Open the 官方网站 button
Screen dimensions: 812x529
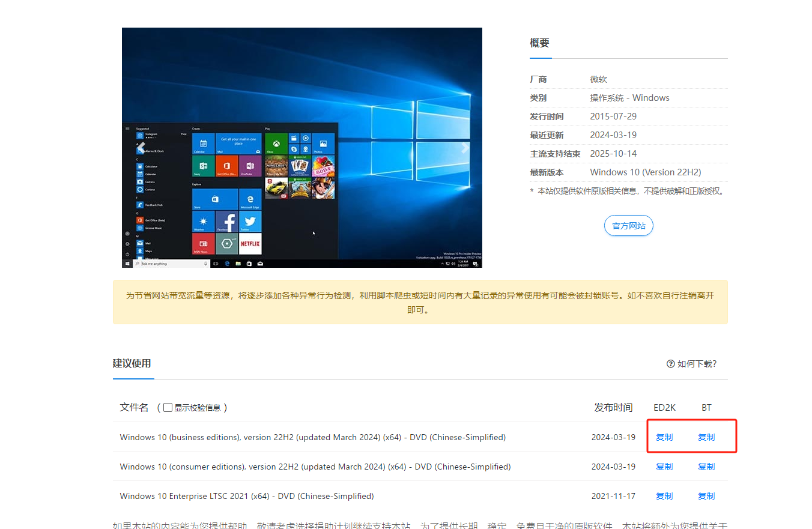pos(628,226)
